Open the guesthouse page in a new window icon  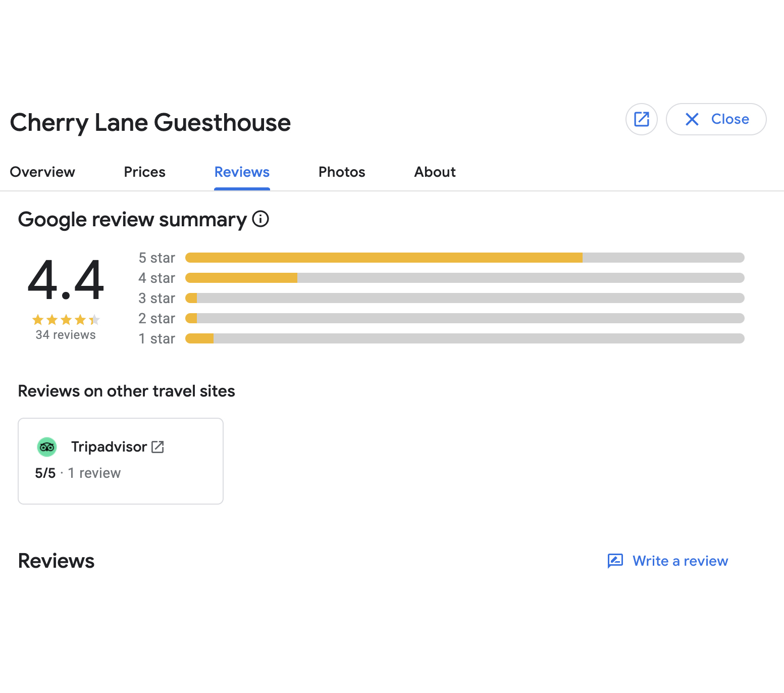click(641, 119)
